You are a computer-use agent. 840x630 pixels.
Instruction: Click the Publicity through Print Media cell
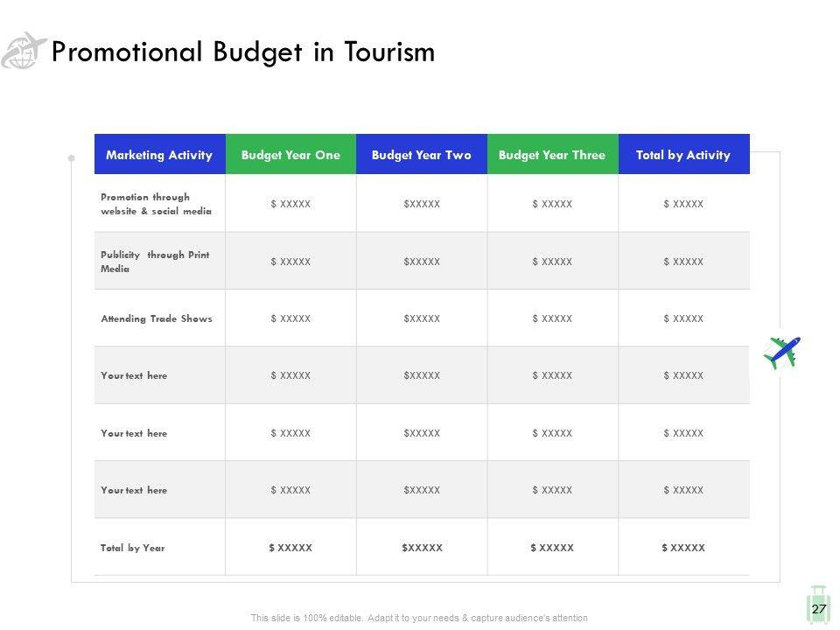155,262
